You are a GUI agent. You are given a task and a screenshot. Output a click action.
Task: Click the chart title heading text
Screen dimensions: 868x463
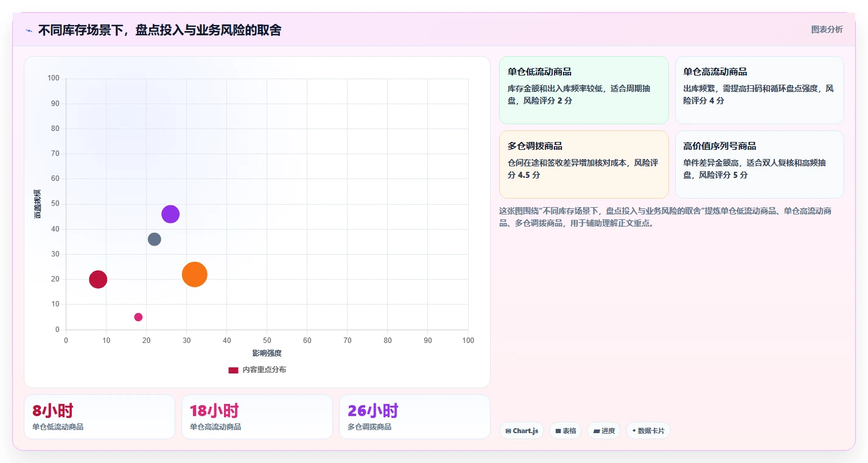(x=159, y=30)
